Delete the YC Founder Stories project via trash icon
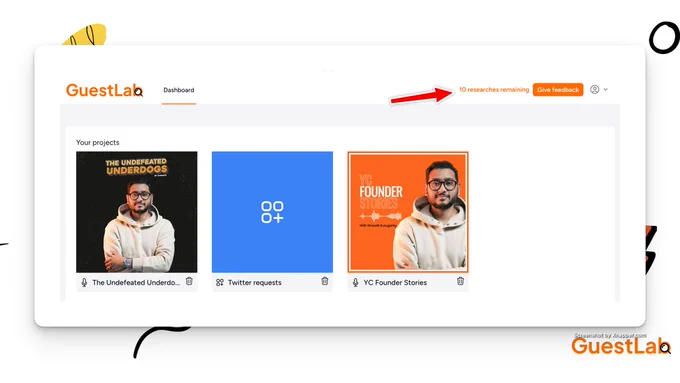The image size is (680, 383). click(460, 281)
